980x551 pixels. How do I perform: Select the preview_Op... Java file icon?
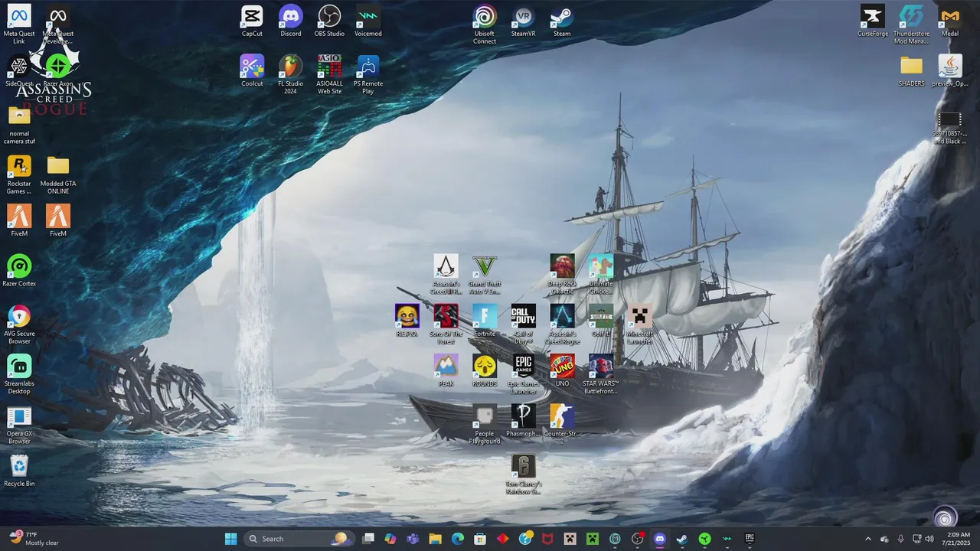[x=950, y=71]
